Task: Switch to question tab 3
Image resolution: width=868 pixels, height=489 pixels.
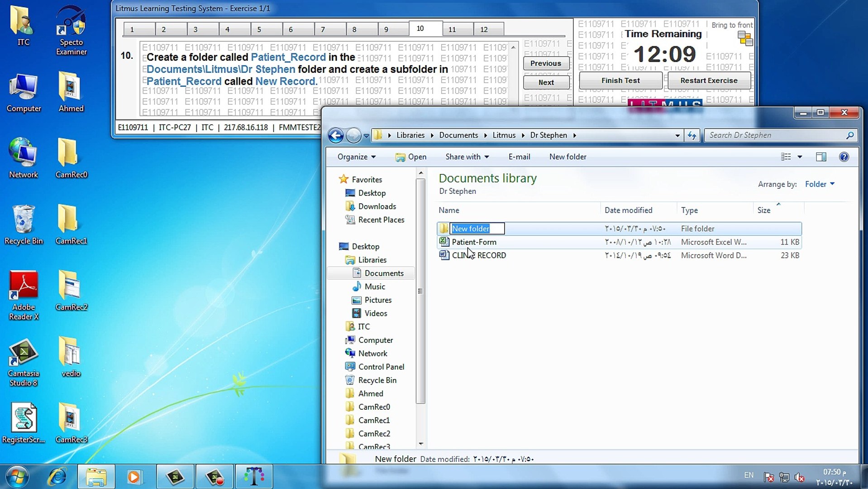Action: pyautogui.click(x=203, y=29)
